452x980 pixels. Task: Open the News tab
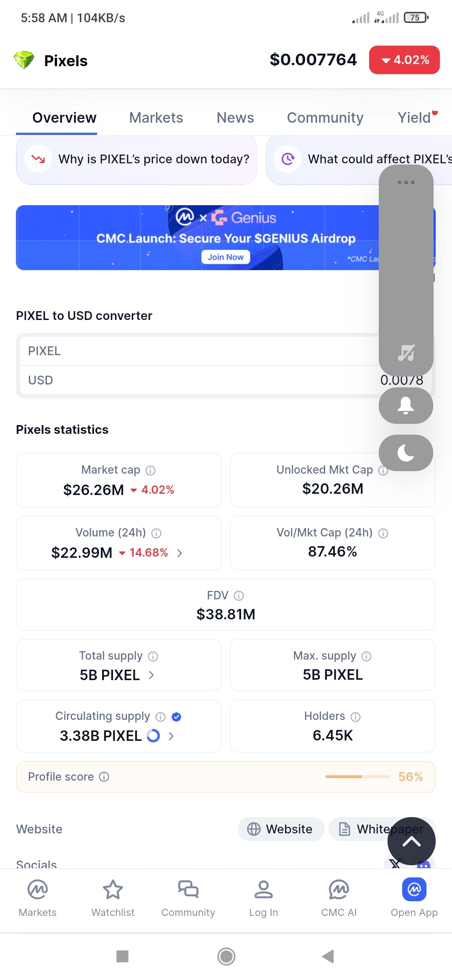coord(235,118)
